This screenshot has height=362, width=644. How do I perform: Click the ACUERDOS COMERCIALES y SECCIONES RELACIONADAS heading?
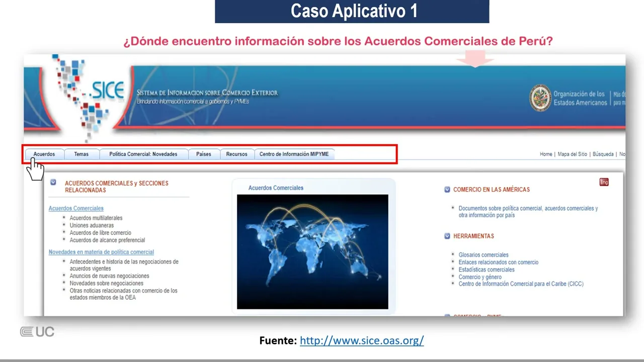[x=117, y=187]
